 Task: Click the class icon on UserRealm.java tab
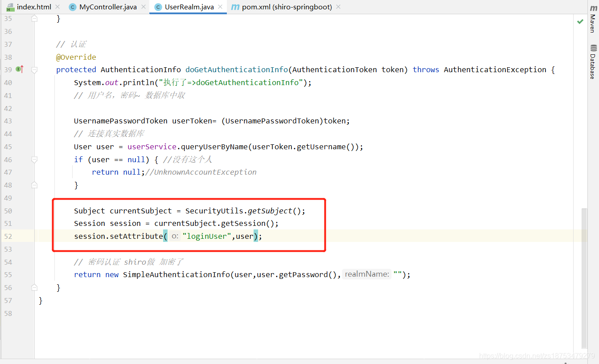(x=158, y=7)
